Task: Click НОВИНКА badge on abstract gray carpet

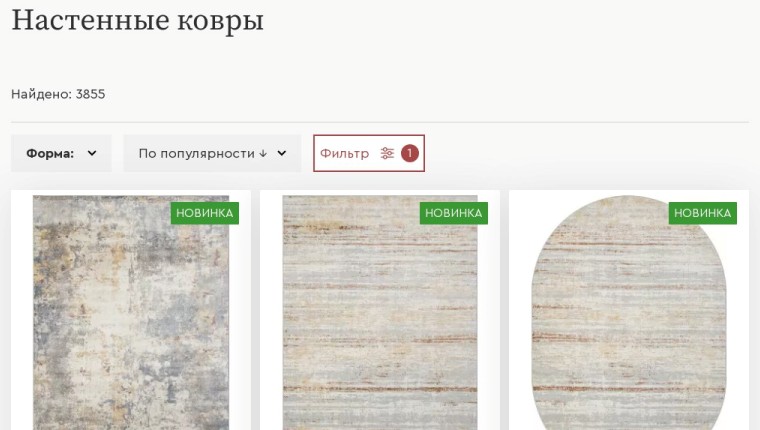Action: [x=205, y=213]
